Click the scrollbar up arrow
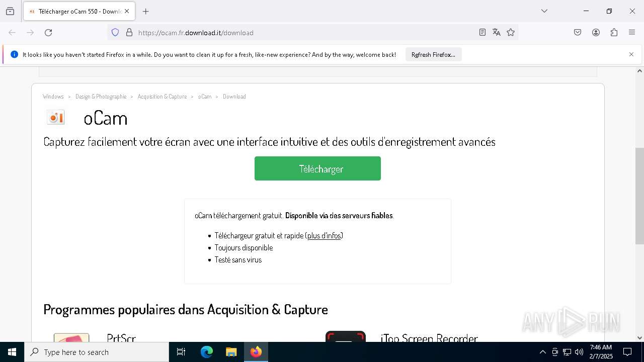 (639, 71)
